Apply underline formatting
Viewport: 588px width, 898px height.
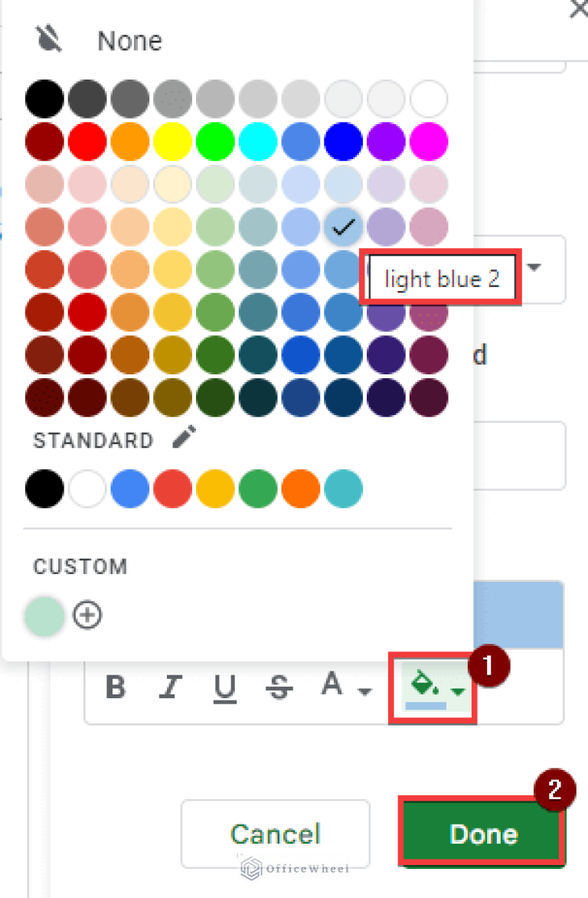pyautogui.click(x=224, y=688)
